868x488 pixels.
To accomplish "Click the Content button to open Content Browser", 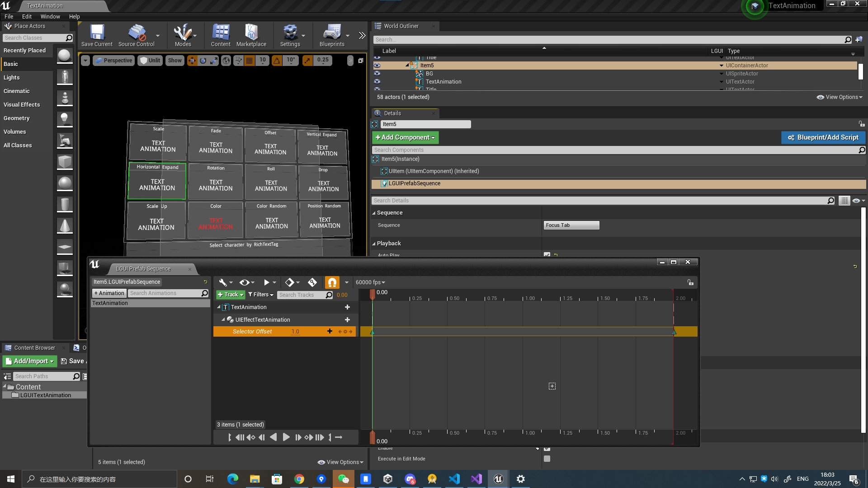I will coord(220,35).
